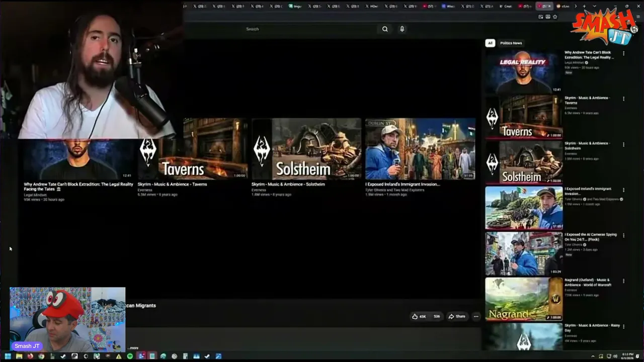The height and width of the screenshot is (362, 644).
Task: Open sidebar title Skyrim Music & Ambience Solstheim
Action: click(x=588, y=145)
